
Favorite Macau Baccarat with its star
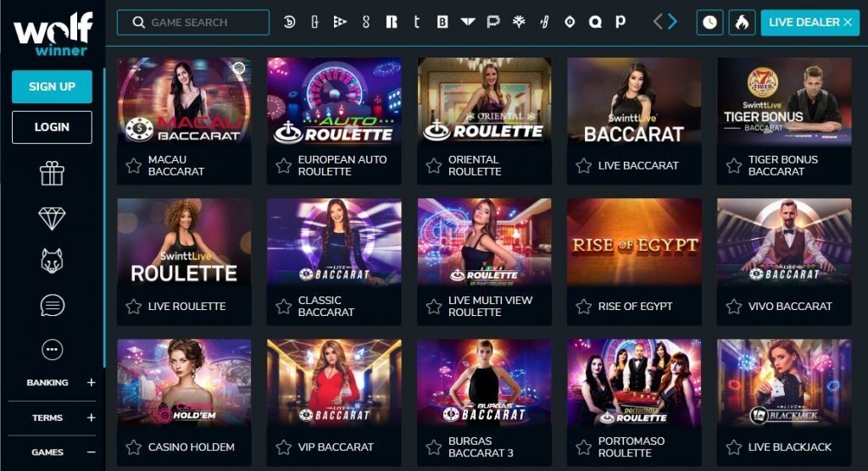click(x=133, y=165)
